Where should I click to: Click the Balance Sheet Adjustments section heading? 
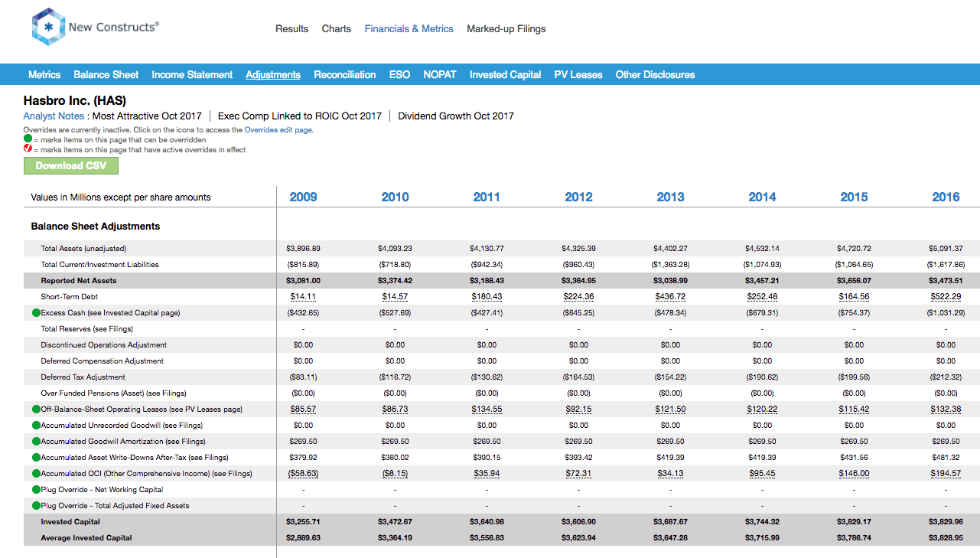[x=96, y=227]
